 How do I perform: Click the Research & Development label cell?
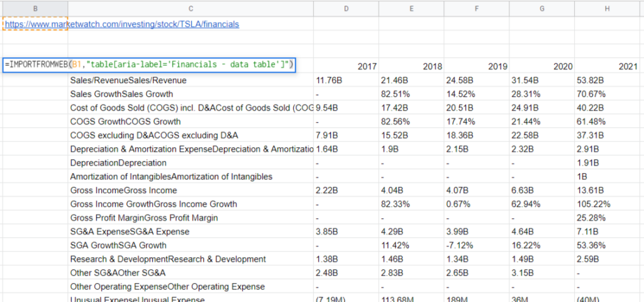tap(191, 259)
